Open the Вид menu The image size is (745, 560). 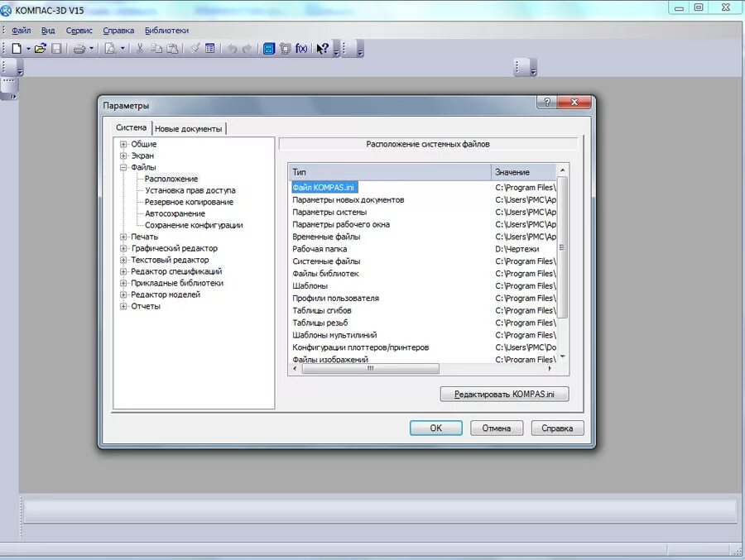(x=48, y=31)
